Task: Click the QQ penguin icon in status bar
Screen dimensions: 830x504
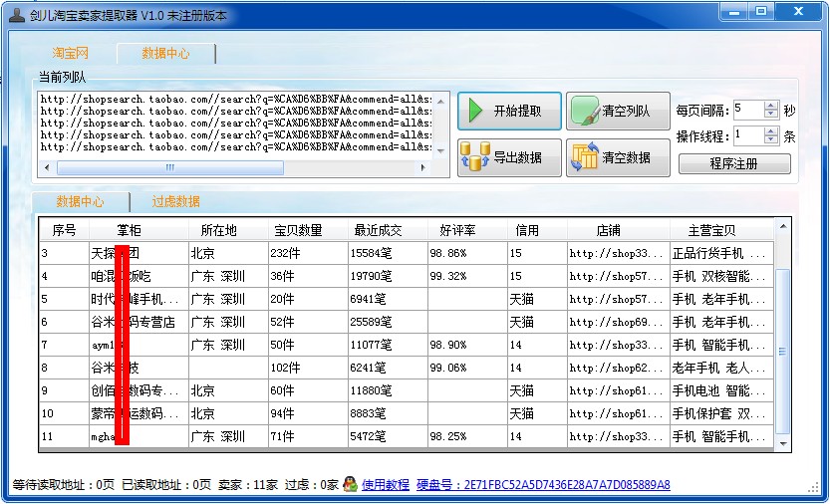Action: pyautogui.click(x=350, y=483)
